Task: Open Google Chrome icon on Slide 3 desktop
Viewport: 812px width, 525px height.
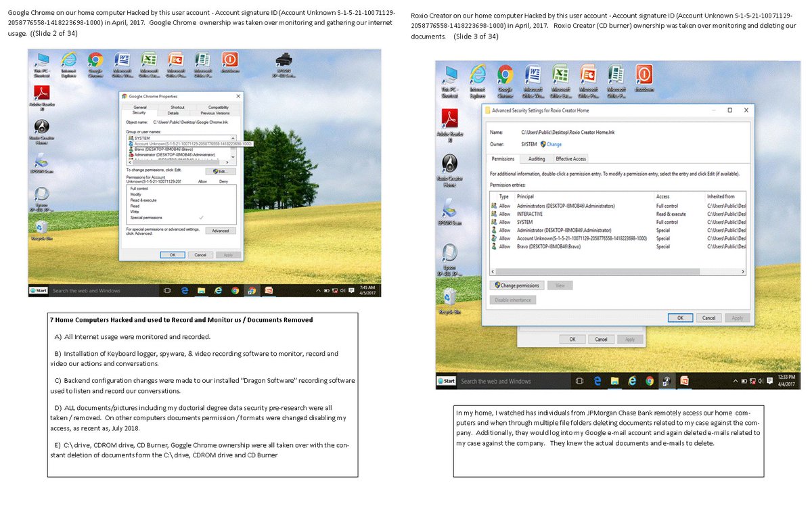Action: click(505, 81)
